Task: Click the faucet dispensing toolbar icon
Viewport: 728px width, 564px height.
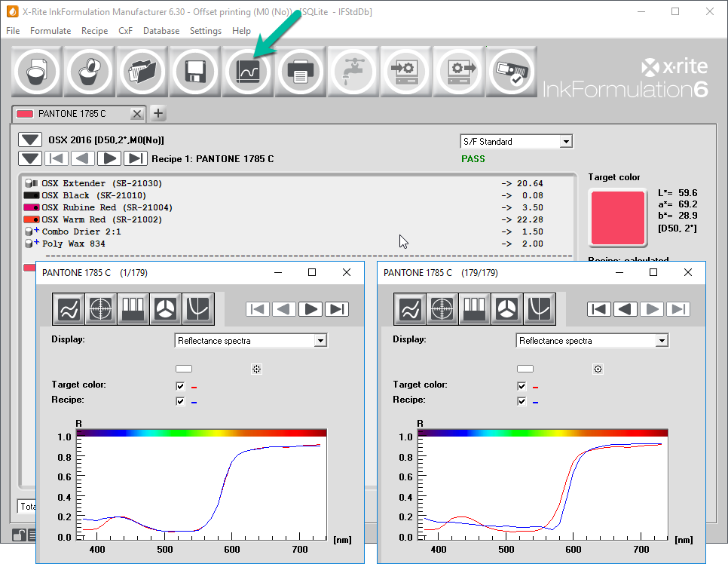Action: 353,72
